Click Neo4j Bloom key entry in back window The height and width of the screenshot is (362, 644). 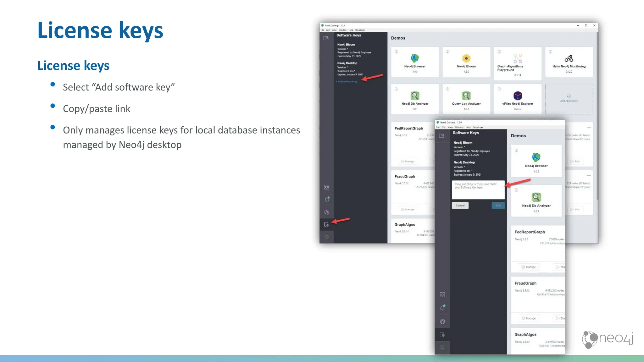(354, 50)
